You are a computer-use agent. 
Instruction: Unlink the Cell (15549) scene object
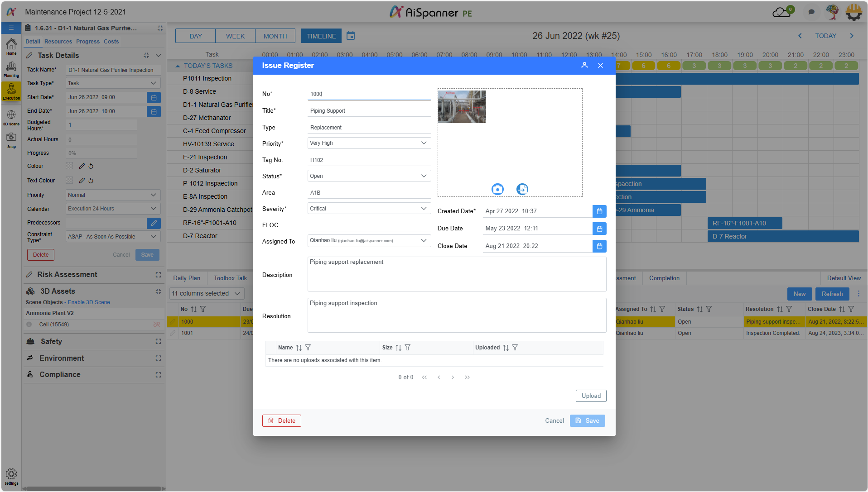pyautogui.click(x=157, y=324)
